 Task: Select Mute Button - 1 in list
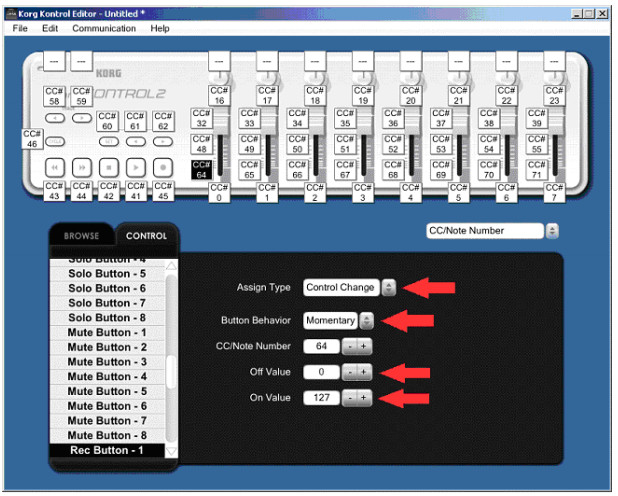[107, 332]
